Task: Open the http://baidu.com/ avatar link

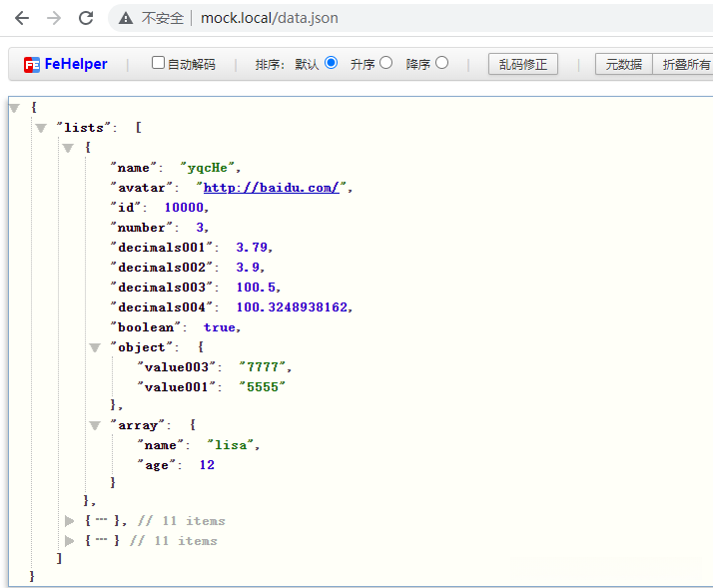Action: click(x=271, y=188)
